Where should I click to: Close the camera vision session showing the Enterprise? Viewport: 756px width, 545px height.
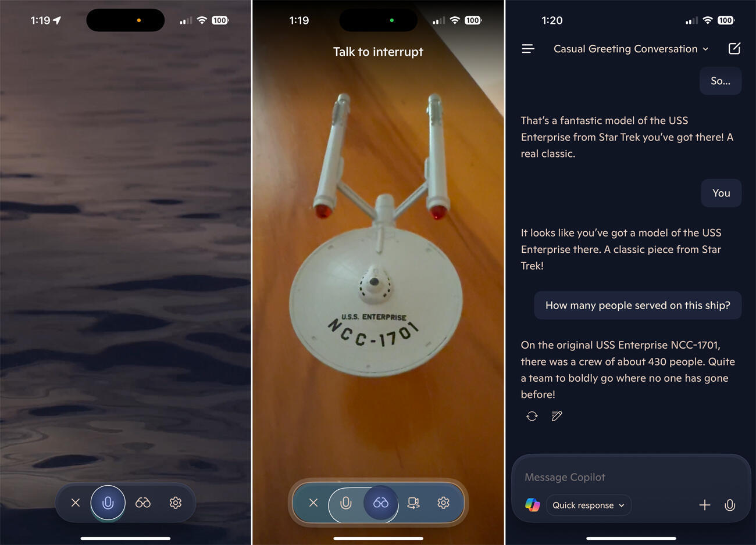(313, 503)
